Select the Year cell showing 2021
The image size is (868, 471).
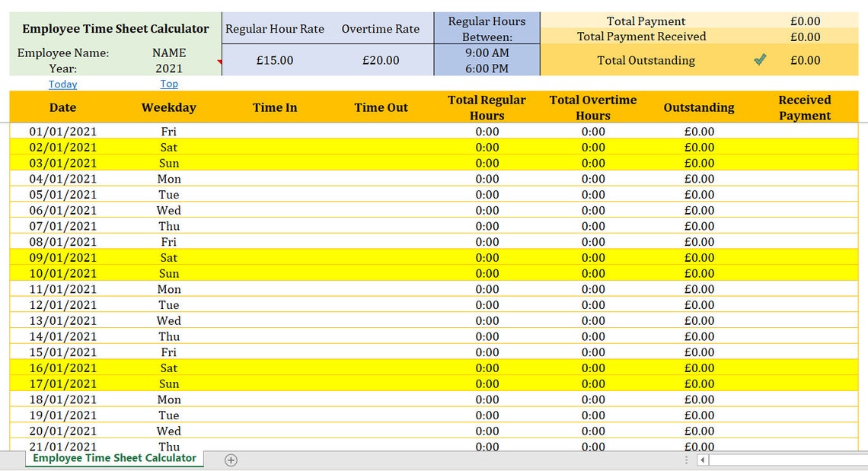tap(169, 67)
